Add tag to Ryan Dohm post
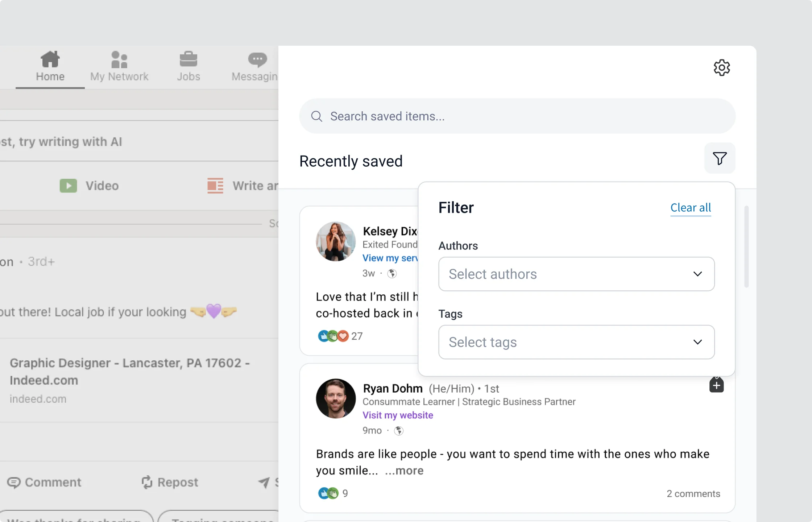Screen dimensions: 812x522 point(716,385)
